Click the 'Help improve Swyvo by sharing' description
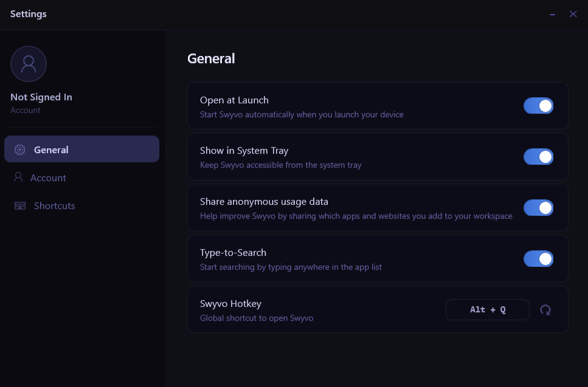Viewport: 588px width, 387px height. pos(356,216)
